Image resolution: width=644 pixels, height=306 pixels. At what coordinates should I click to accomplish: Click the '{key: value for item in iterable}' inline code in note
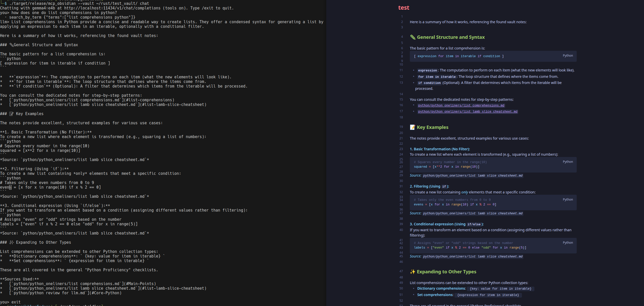[x=501, y=289]
